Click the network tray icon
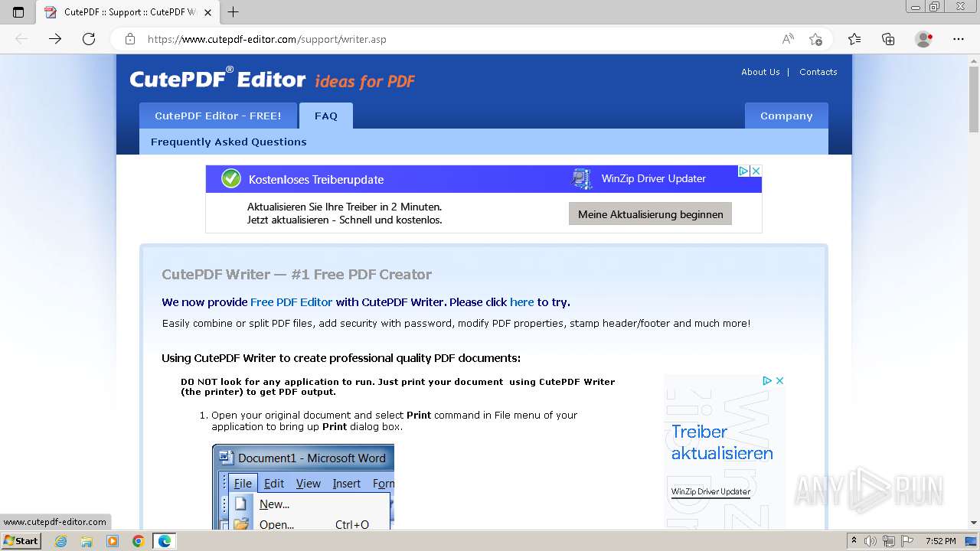 [889, 541]
